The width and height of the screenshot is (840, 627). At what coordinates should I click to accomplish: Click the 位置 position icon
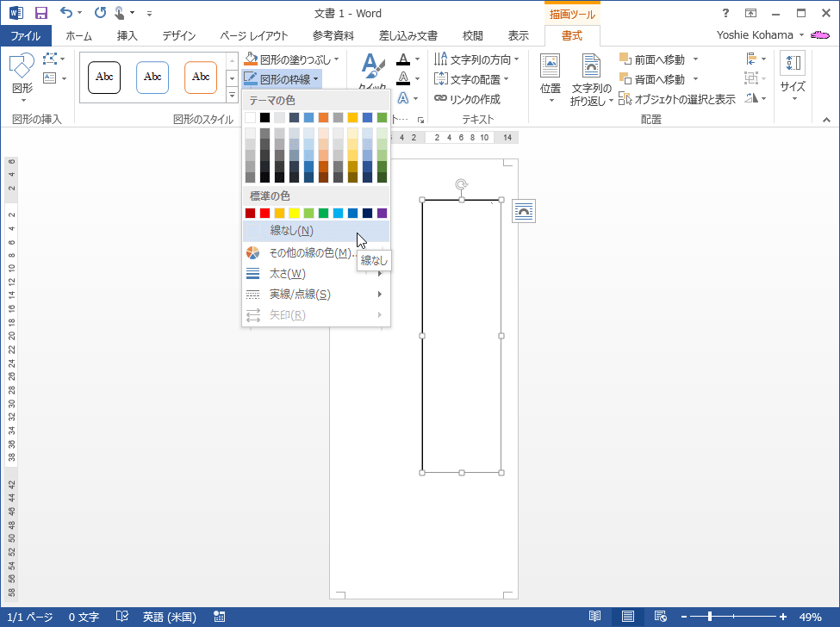click(x=551, y=66)
